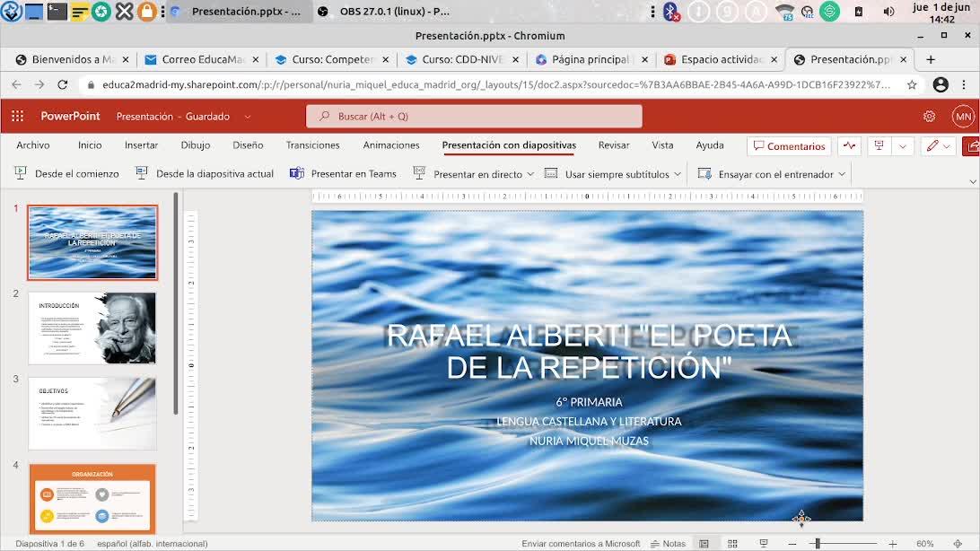Image resolution: width=980 pixels, height=551 pixels.
Task: Start slideshow from status bar icon
Action: pyautogui.click(x=763, y=544)
